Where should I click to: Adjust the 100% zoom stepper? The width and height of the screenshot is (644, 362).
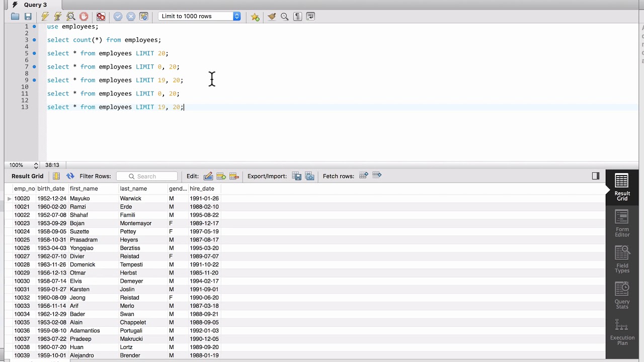tap(36, 165)
